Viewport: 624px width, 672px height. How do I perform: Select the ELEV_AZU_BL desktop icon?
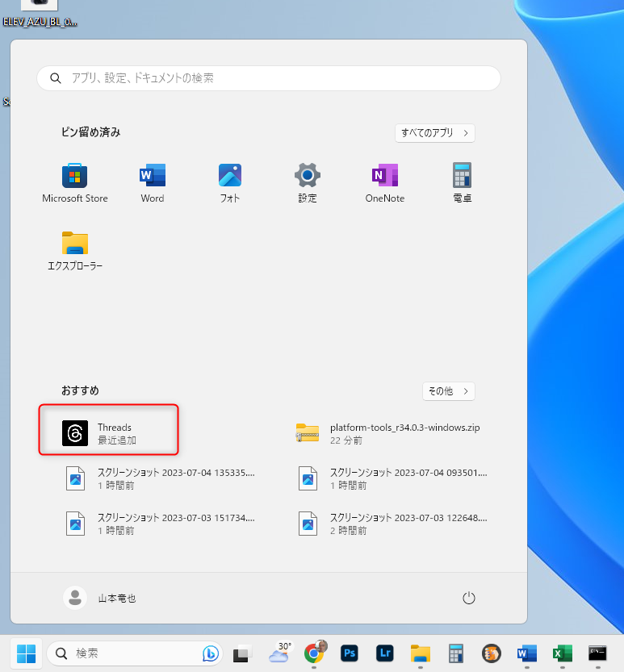tap(40, 13)
